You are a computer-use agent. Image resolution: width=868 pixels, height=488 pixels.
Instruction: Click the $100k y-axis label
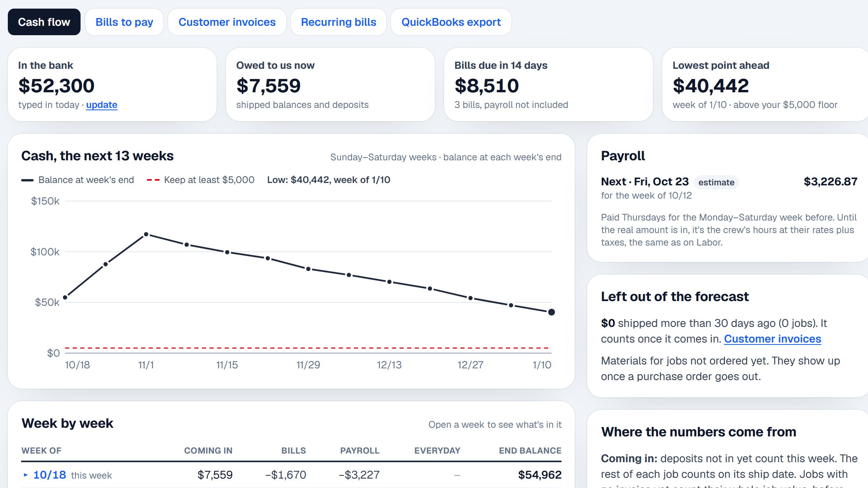[x=45, y=252]
